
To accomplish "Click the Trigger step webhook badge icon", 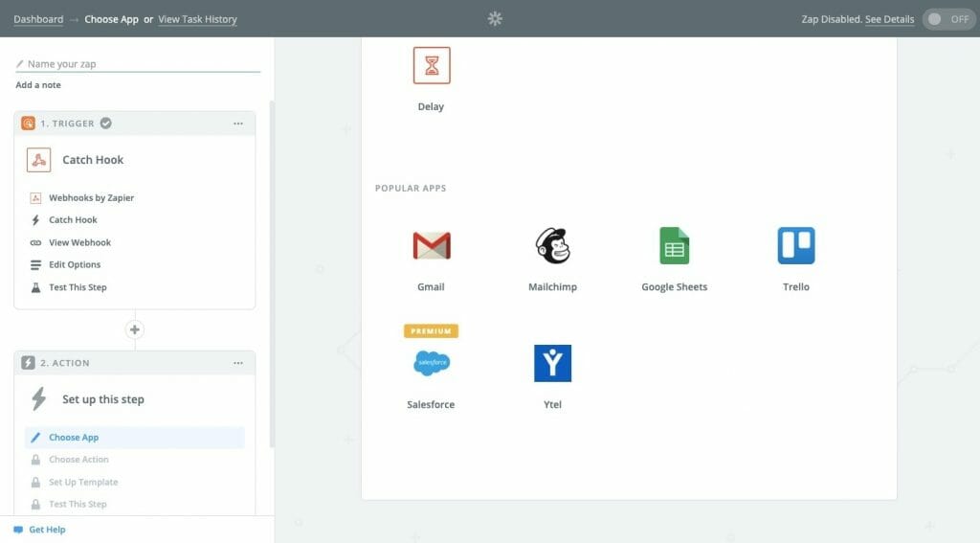I will (28, 124).
